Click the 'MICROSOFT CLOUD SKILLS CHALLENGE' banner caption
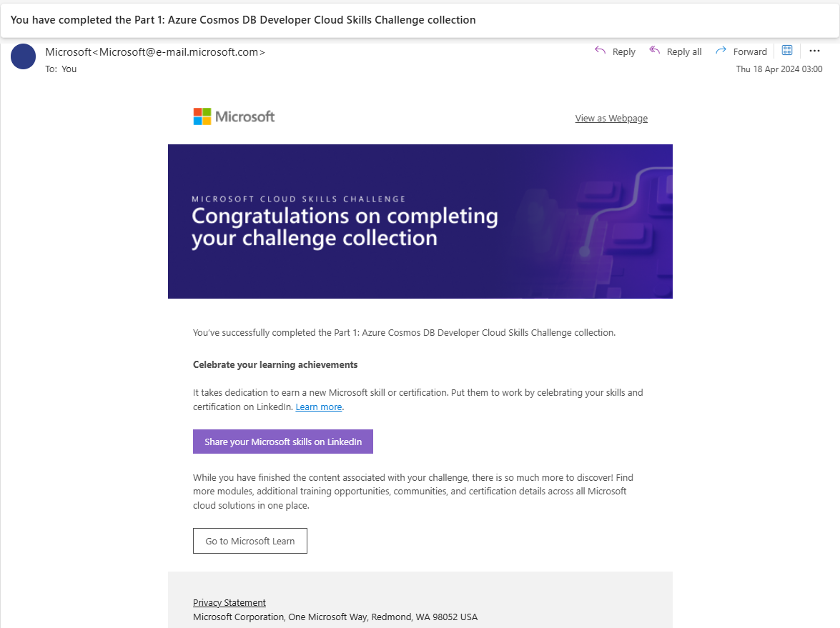Screen dimensions: 840x628 click(x=298, y=199)
